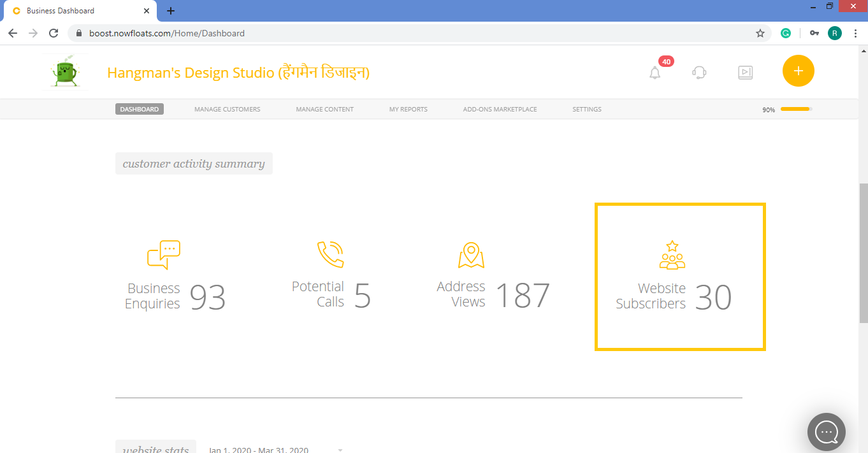The width and height of the screenshot is (868, 453).
Task: Reload the page with the refresh icon
Action: click(54, 33)
